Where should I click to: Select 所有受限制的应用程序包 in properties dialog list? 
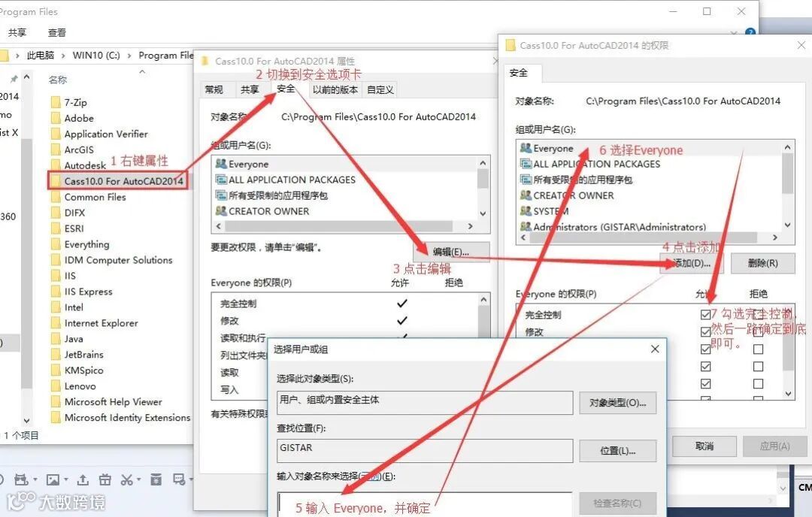(x=278, y=195)
